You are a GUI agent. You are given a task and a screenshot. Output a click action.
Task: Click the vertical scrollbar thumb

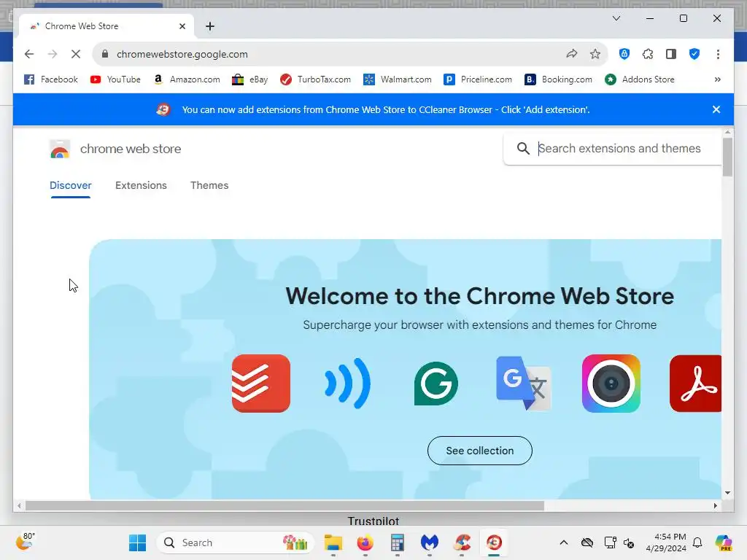(x=727, y=157)
